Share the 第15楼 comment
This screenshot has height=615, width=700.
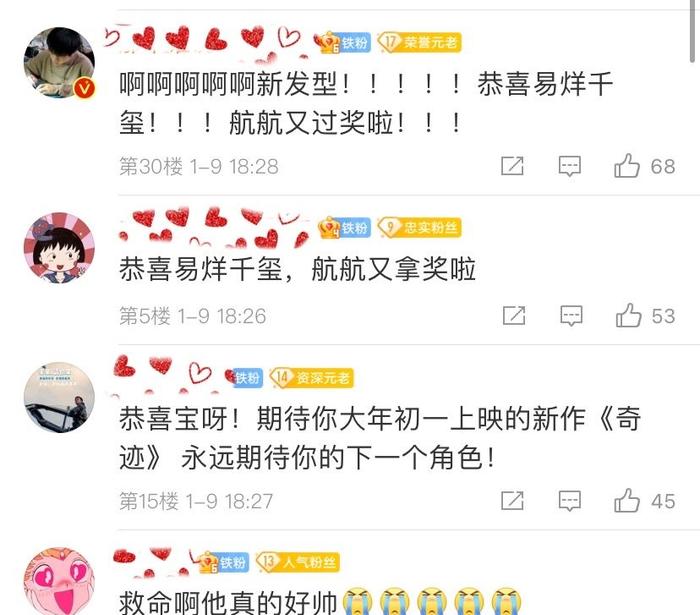coord(512,500)
